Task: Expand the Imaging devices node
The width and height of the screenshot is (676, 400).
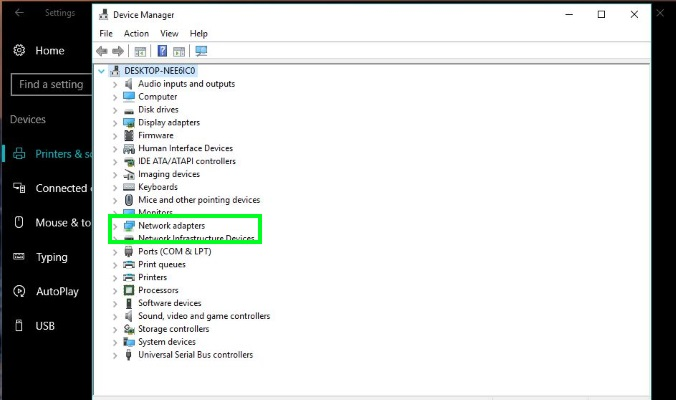Action: 115,175
